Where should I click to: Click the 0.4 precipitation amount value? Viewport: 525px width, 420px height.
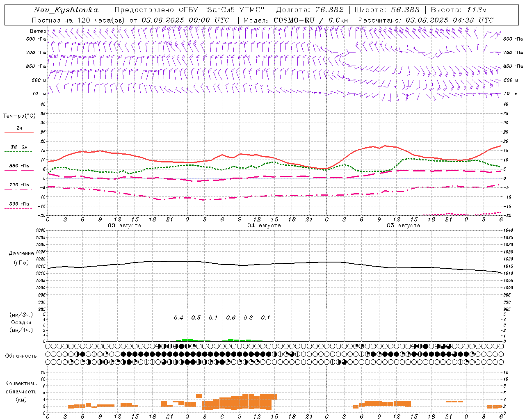click(179, 317)
